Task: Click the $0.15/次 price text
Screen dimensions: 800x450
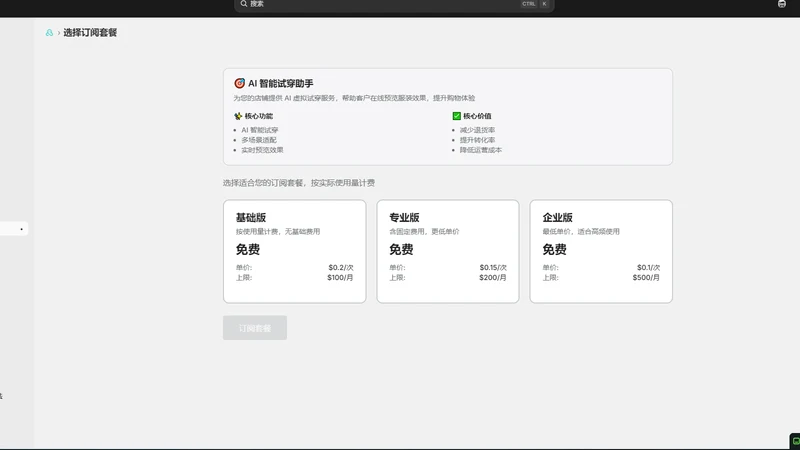Action: pyautogui.click(x=493, y=267)
